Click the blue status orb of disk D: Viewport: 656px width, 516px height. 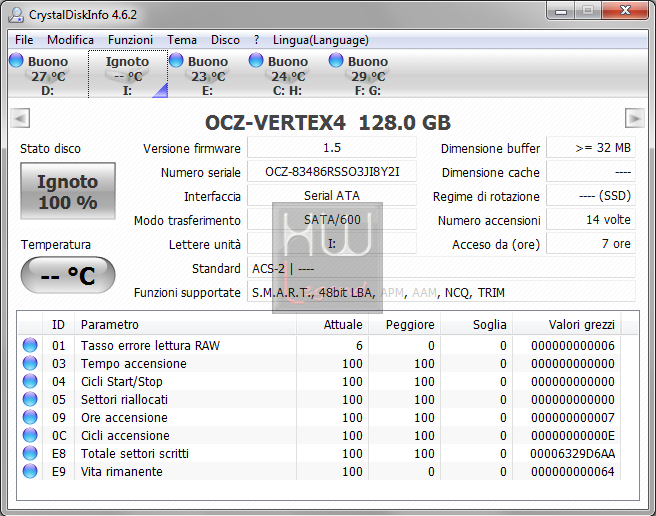click(x=16, y=60)
